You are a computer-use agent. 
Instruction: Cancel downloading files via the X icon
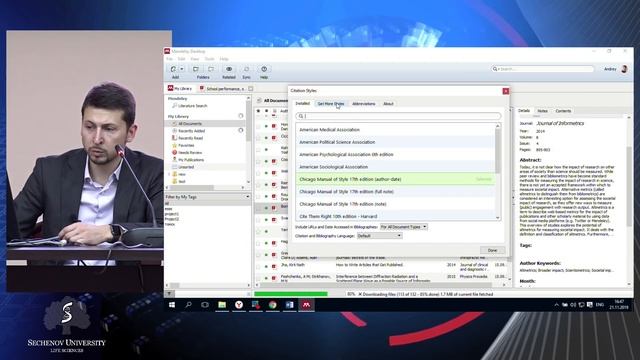pos(360,294)
